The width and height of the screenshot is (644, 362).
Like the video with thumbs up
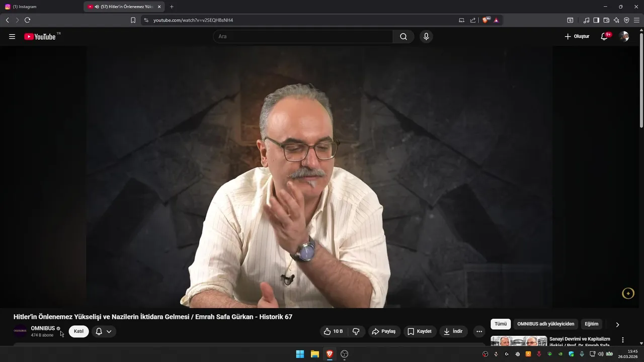pos(333,331)
